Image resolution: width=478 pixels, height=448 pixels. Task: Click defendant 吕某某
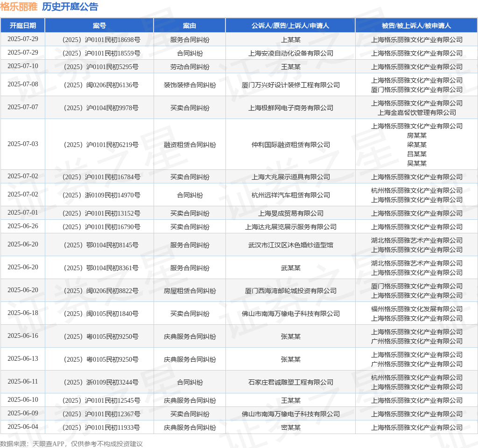416,154
